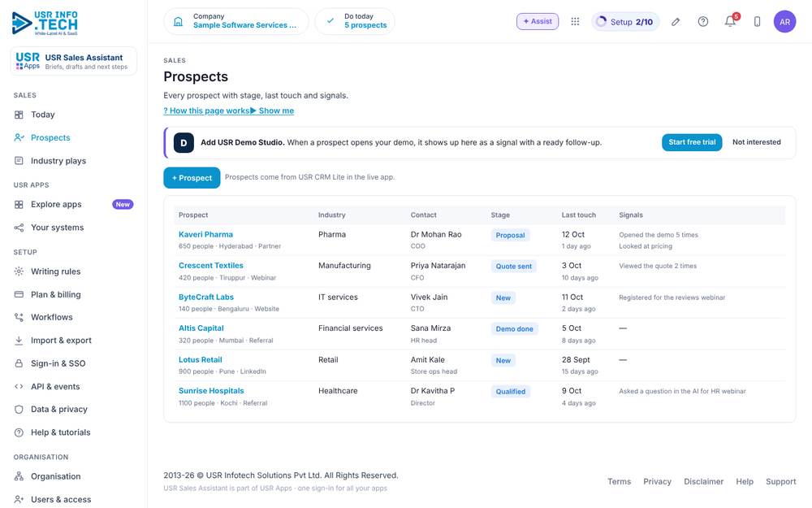Open the USR Sales Assistant app switcher
The height and width of the screenshot is (508, 812).
tap(74, 61)
